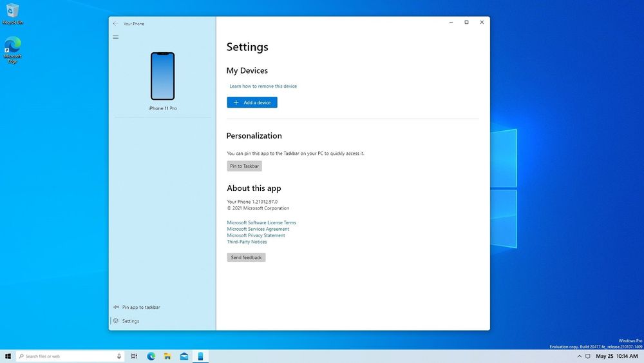644x363 pixels.
Task: Click the Add a device button
Action: click(x=252, y=103)
